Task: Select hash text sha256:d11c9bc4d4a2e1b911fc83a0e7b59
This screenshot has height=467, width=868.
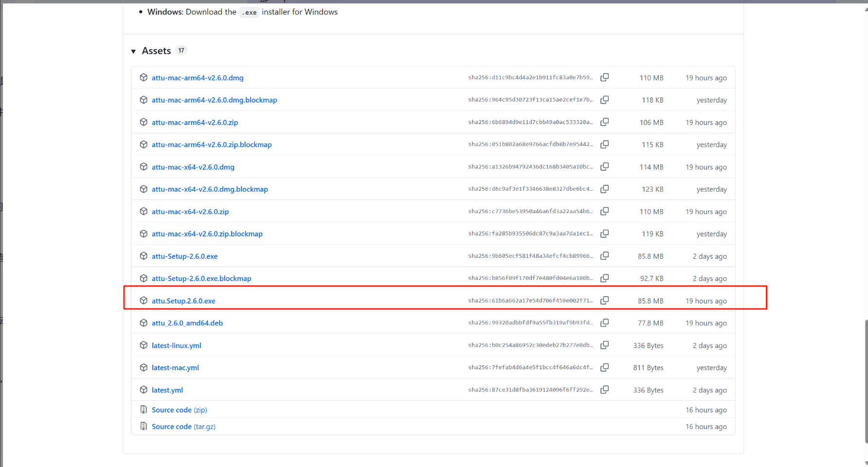Action: [530, 77]
